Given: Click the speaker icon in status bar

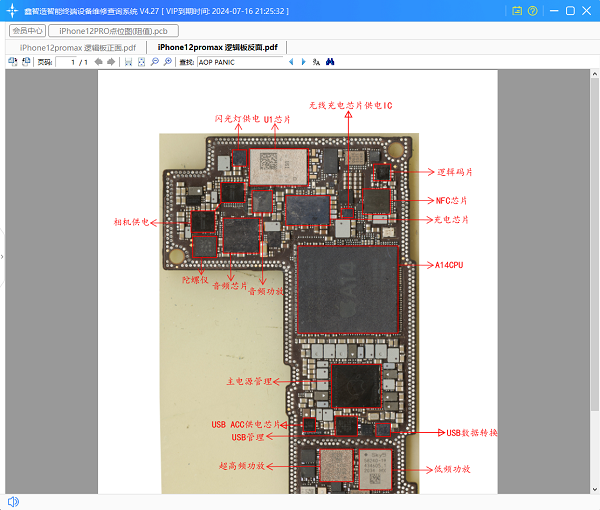Looking at the screenshot, I should 13,501.
